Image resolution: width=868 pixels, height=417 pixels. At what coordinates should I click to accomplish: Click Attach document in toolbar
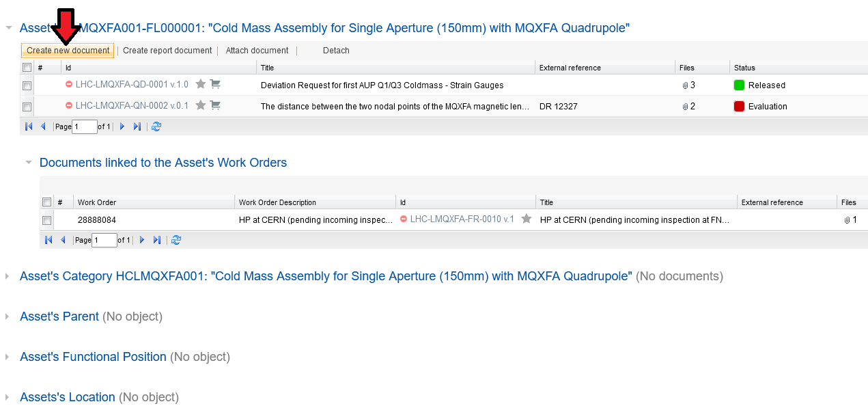coord(257,51)
